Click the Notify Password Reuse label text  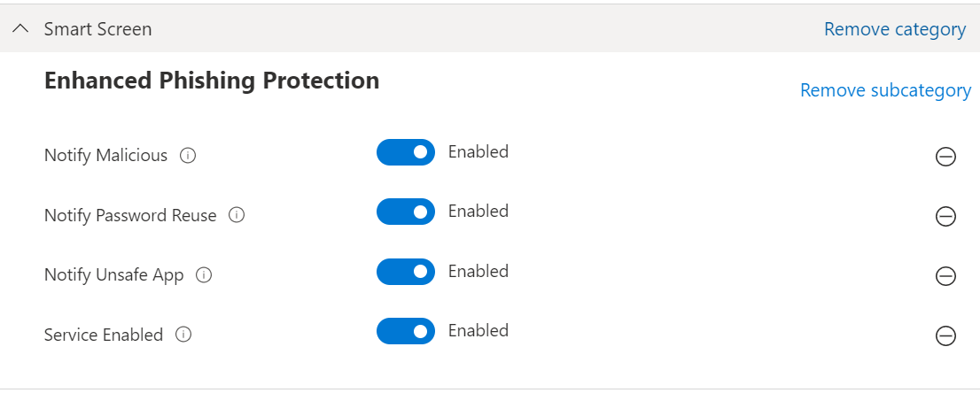point(130,216)
